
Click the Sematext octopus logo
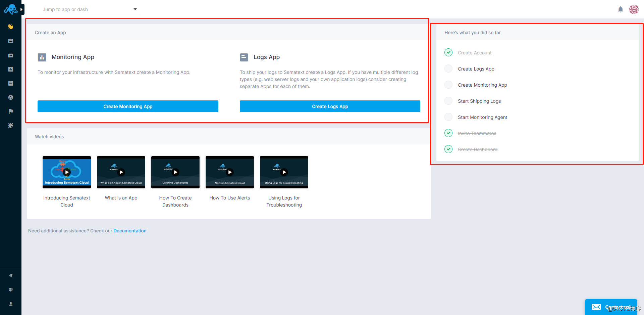point(10,9)
